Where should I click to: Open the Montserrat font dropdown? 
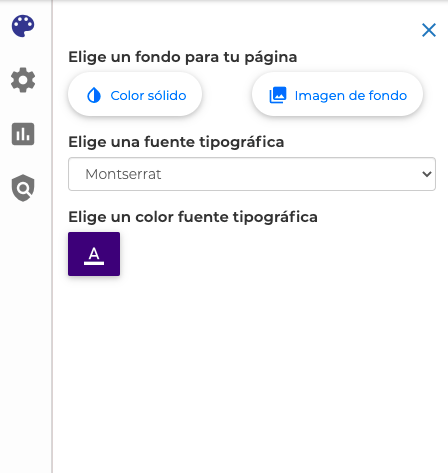click(252, 174)
